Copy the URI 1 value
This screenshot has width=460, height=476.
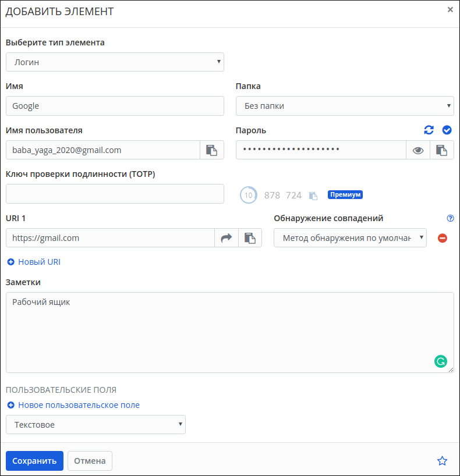[x=250, y=238]
